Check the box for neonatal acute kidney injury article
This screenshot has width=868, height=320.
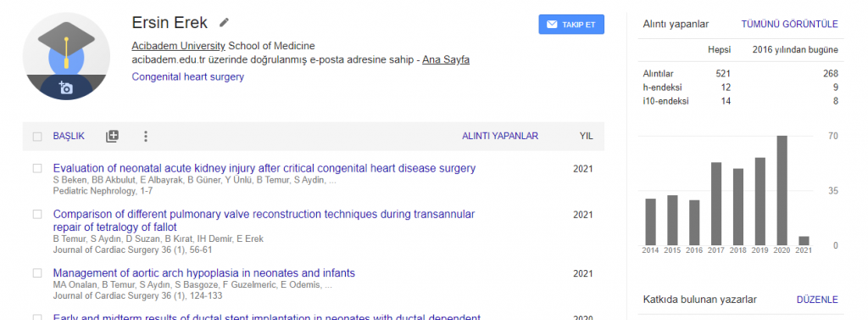click(37, 167)
